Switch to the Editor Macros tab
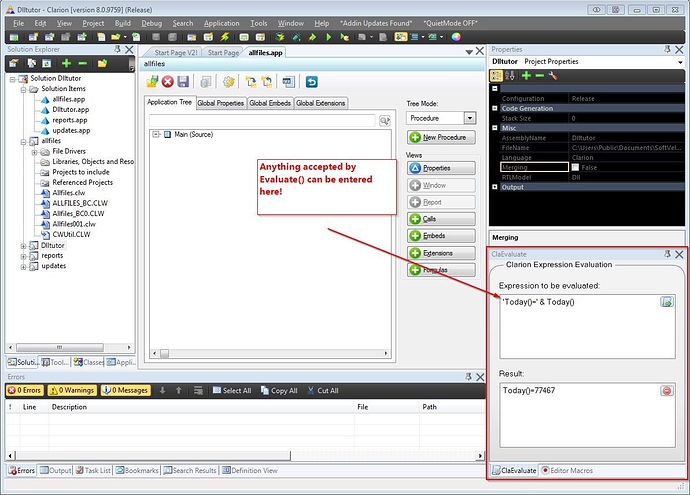 pos(567,470)
